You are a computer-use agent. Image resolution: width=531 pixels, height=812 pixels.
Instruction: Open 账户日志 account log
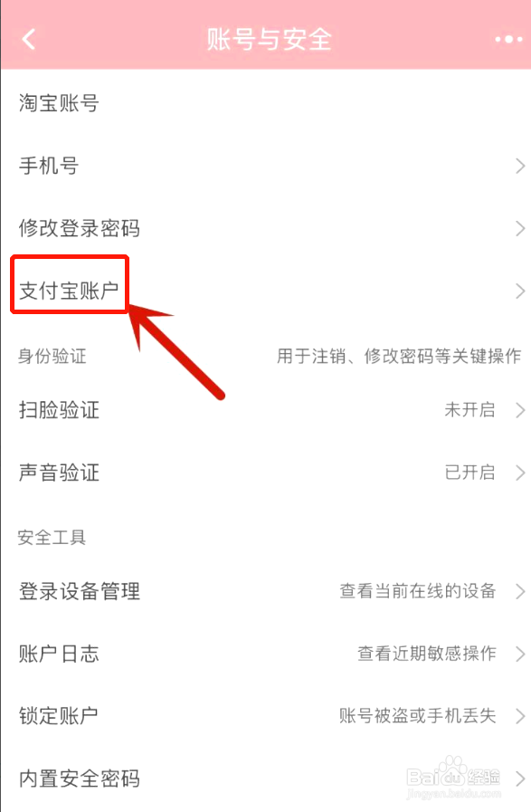coord(266,654)
